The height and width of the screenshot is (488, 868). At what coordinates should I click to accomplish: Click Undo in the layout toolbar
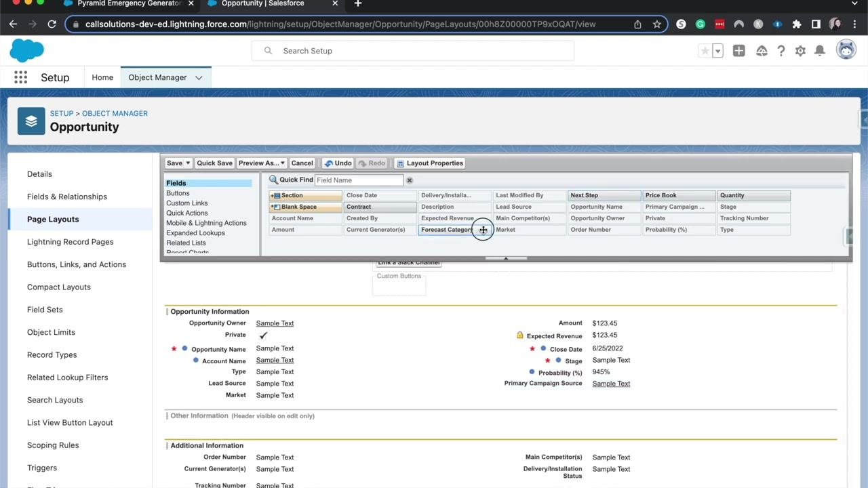coord(338,163)
